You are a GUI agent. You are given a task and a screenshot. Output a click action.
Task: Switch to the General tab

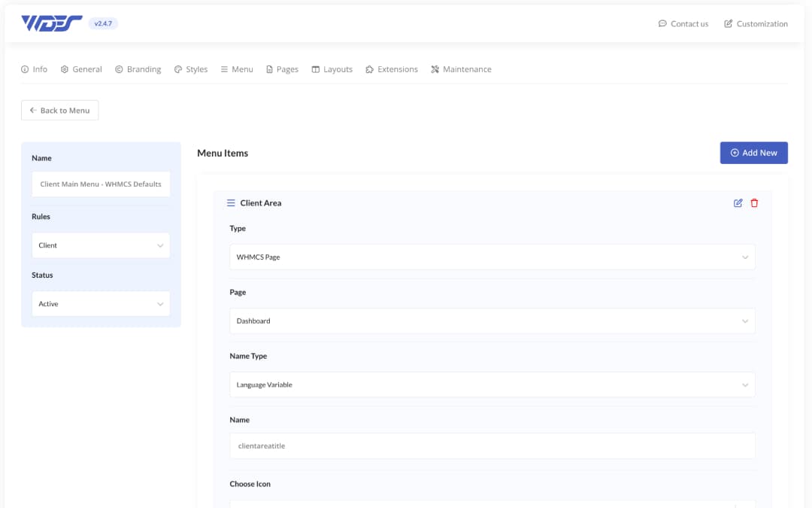coord(81,69)
